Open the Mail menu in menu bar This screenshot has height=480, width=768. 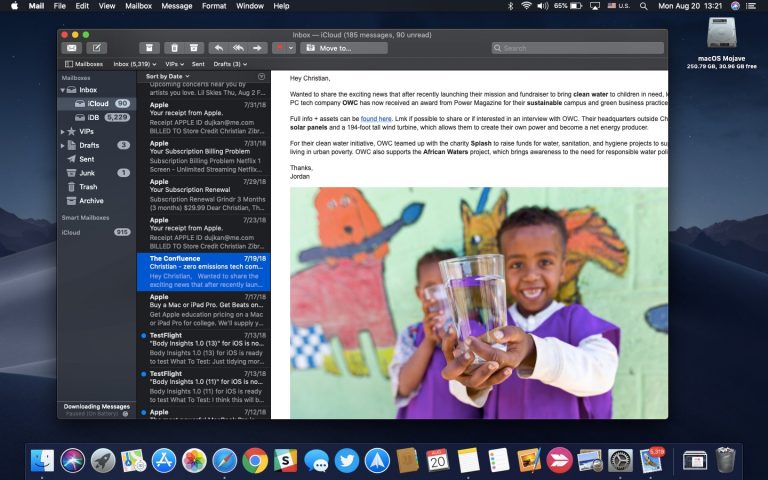(x=36, y=6)
